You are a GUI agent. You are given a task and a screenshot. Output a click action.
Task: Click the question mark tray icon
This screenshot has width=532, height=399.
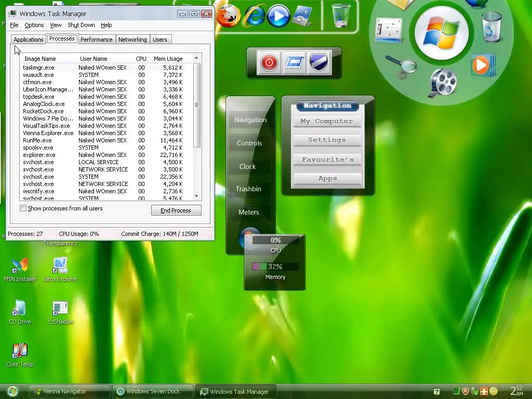[x=436, y=392]
